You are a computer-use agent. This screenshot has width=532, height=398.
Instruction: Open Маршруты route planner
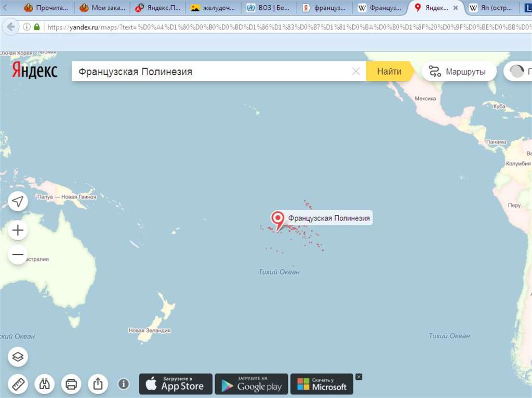458,72
